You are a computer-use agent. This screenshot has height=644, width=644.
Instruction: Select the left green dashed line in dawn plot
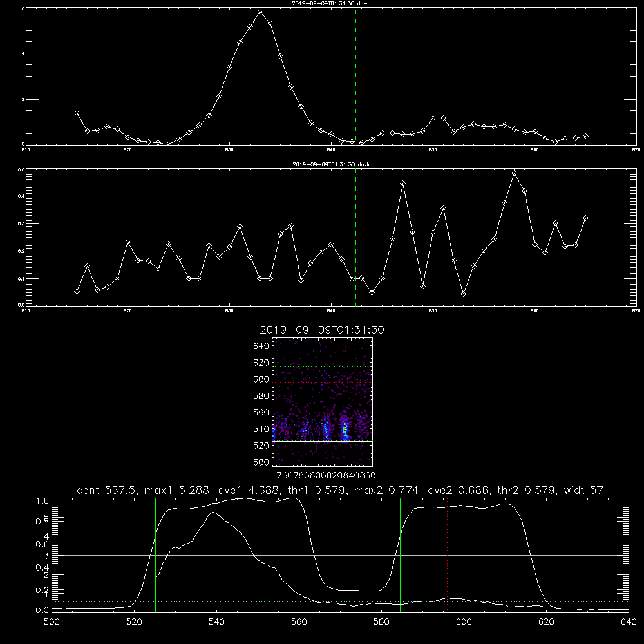[205, 76]
